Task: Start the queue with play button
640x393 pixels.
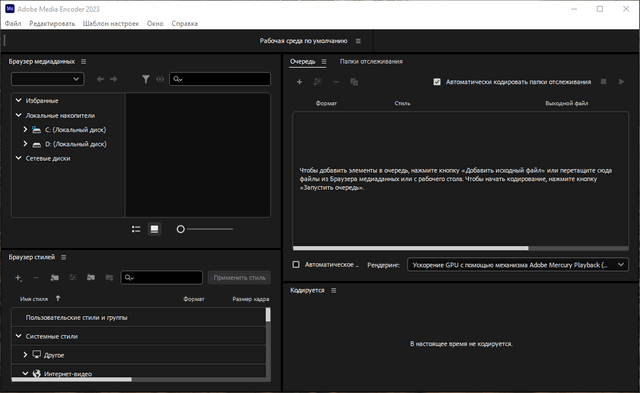Action: tap(621, 82)
